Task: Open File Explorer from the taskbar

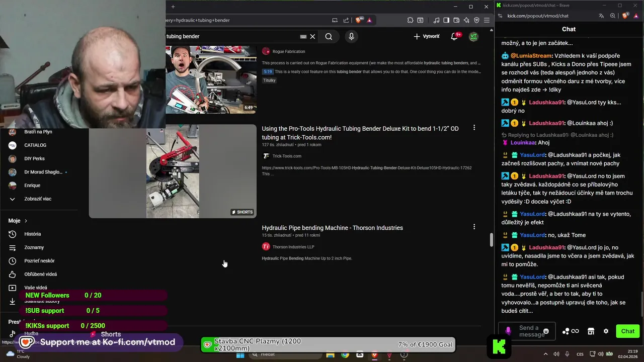Action: click(330, 354)
